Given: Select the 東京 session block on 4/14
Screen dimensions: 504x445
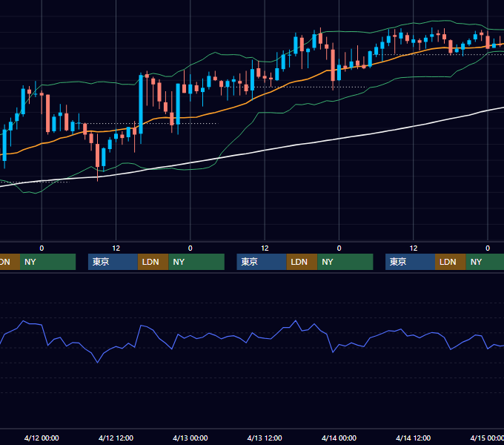Looking at the screenshot, I should click(410, 262).
